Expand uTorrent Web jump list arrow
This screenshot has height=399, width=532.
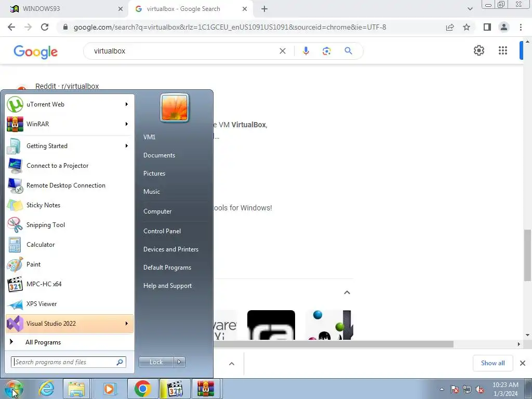(127, 104)
